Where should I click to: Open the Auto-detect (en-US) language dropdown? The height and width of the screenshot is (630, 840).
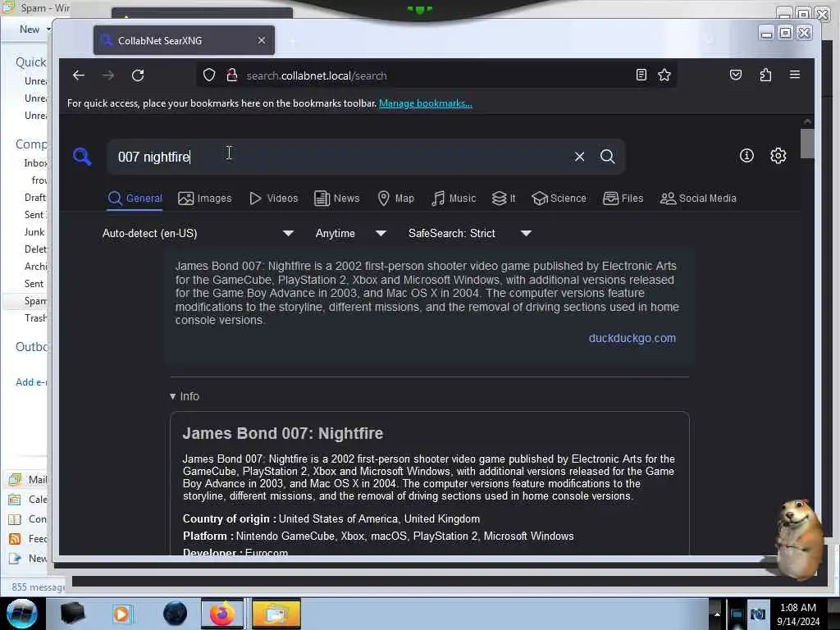tap(198, 233)
